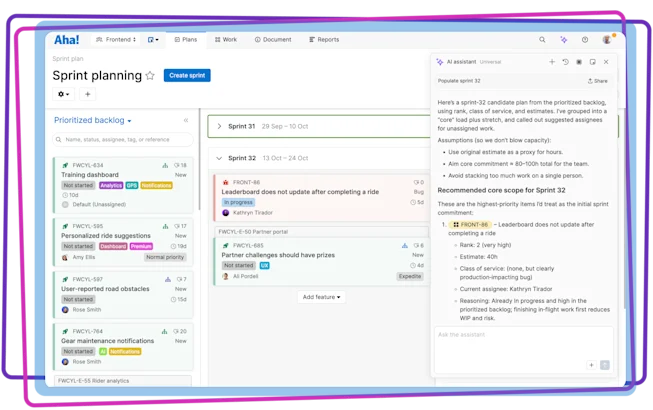Click the In progress status badge
This screenshot has height=410, width=653.
[x=238, y=202]
